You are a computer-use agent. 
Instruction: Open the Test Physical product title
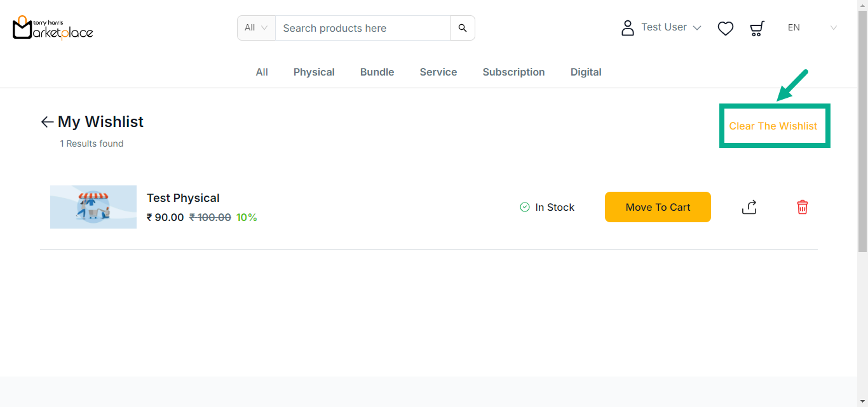tap(183, 198)
